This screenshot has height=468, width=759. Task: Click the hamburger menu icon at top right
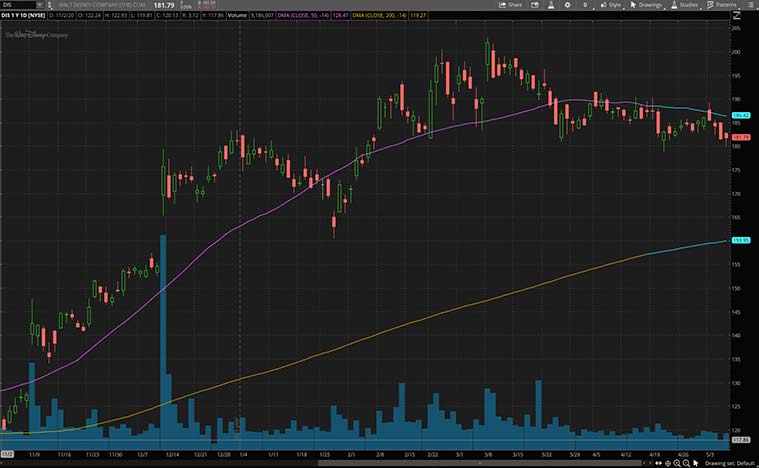751,5
